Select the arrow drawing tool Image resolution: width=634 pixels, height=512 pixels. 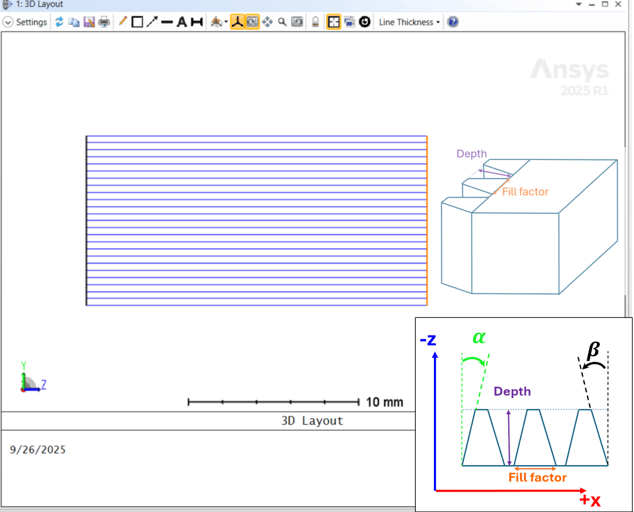(x=152, y=22)
